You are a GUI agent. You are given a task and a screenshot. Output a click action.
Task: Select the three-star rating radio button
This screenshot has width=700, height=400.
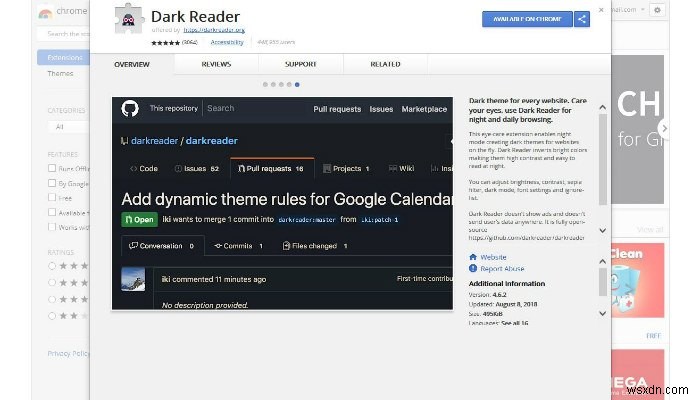pyautogui.click(x=52, y=299)
